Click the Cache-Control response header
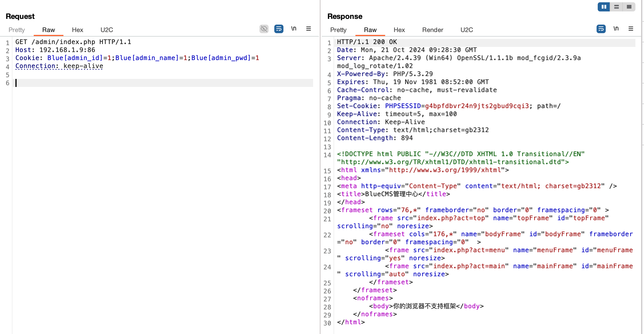The height and width of the screenshot is (334, 644). click(x=417, y=90)
